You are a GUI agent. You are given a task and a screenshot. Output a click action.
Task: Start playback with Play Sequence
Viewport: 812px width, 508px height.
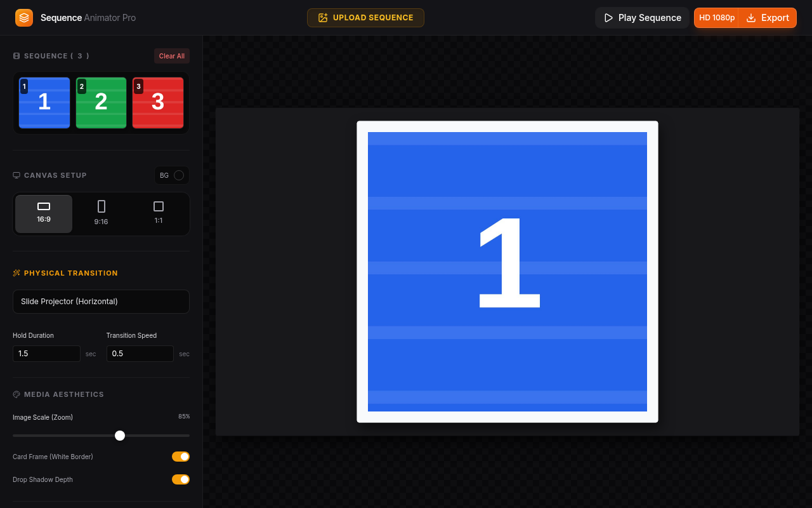point(642,18)
